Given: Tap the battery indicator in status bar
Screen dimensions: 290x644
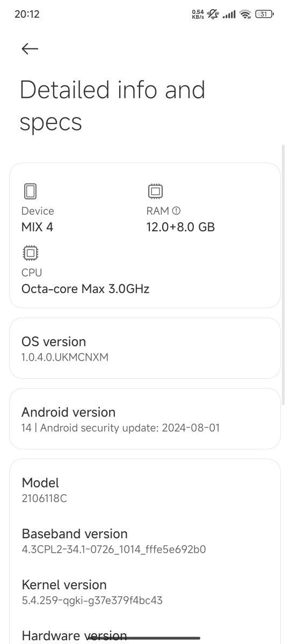Looking at the screenshot, I should point(264,14).
